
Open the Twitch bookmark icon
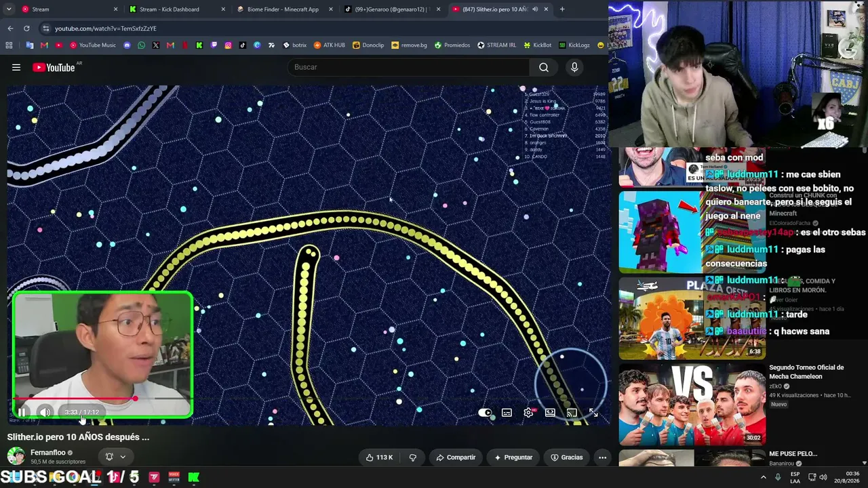pos(214,45)
